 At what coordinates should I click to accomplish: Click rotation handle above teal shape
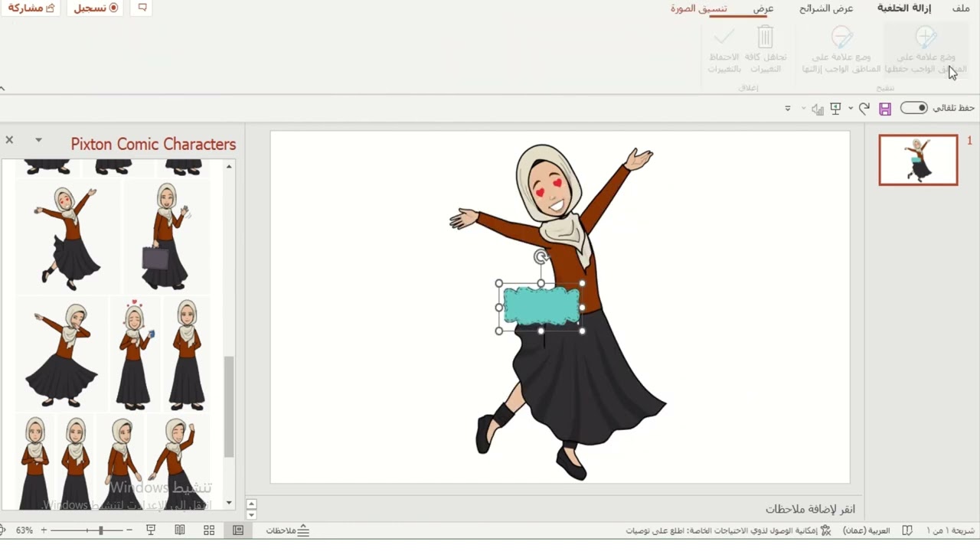pyautogui.click(x=541, y=256)
